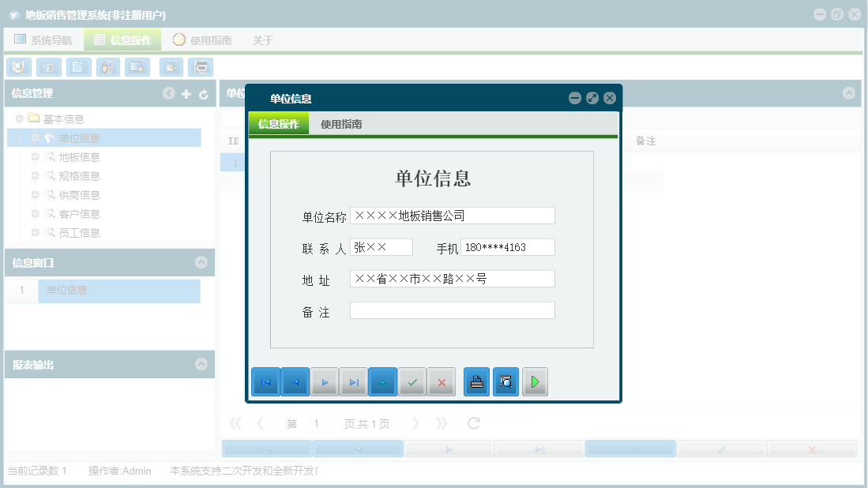Click the add-record icon in the 信息管理 panel header
Screen dimensions: 868x488
point(186,93)
